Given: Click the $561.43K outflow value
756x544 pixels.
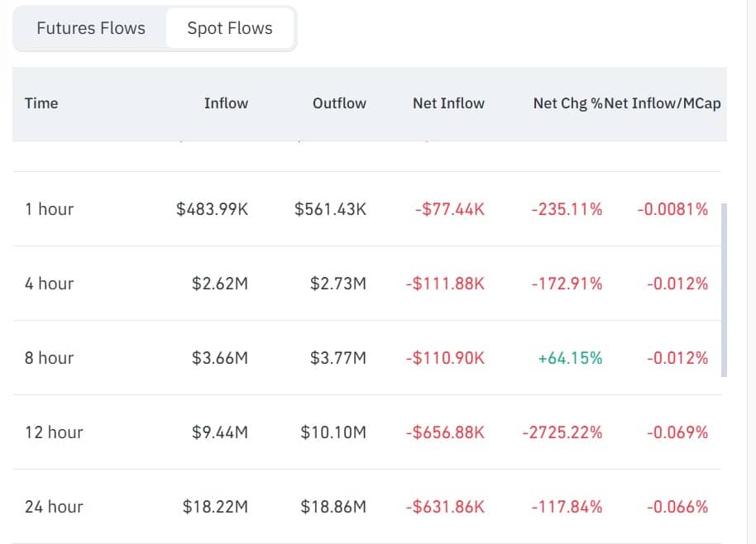Looking at the screenshot, I should pos(330,209).
